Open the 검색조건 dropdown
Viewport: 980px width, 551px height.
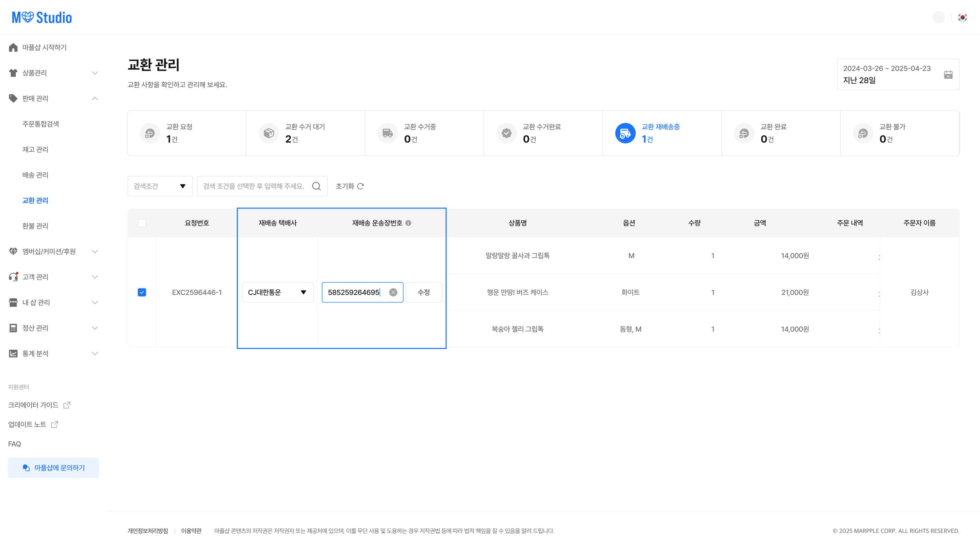tap(160, 186)
